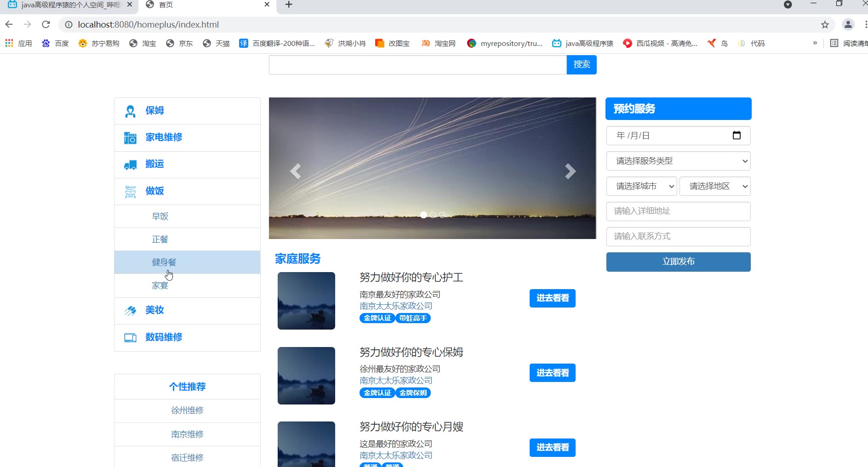Select the 正餐 submenu item
Viewport: 868px width, 467px height.
(187, 239)
